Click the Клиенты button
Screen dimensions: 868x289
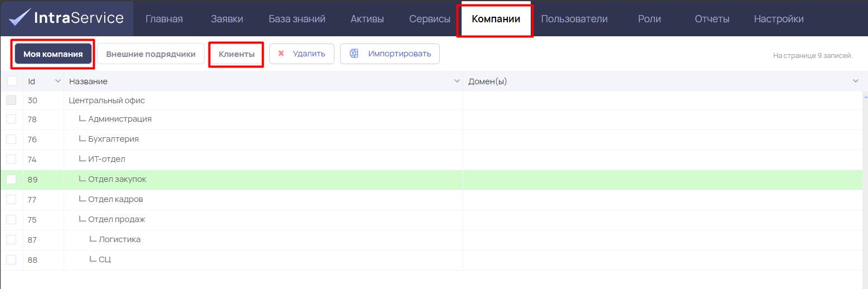(x=236, y=54)
